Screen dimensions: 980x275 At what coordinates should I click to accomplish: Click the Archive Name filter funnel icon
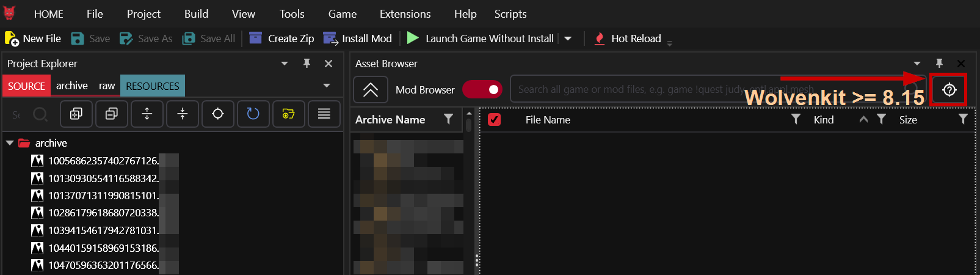coord(449,119)
